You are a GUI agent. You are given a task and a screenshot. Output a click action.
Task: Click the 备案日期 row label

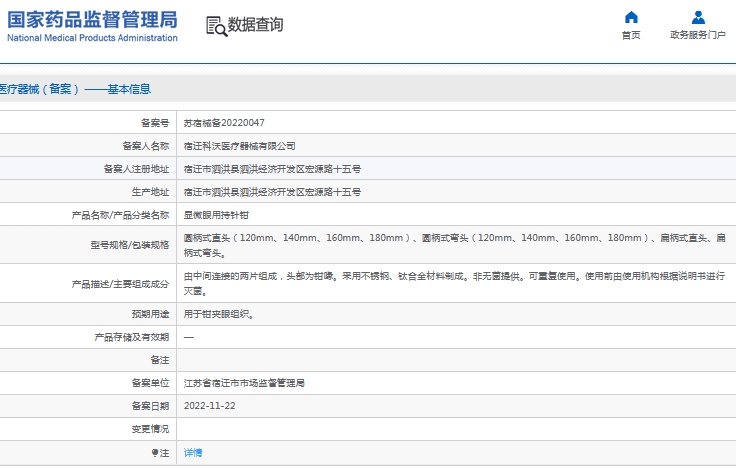(150, 406)
